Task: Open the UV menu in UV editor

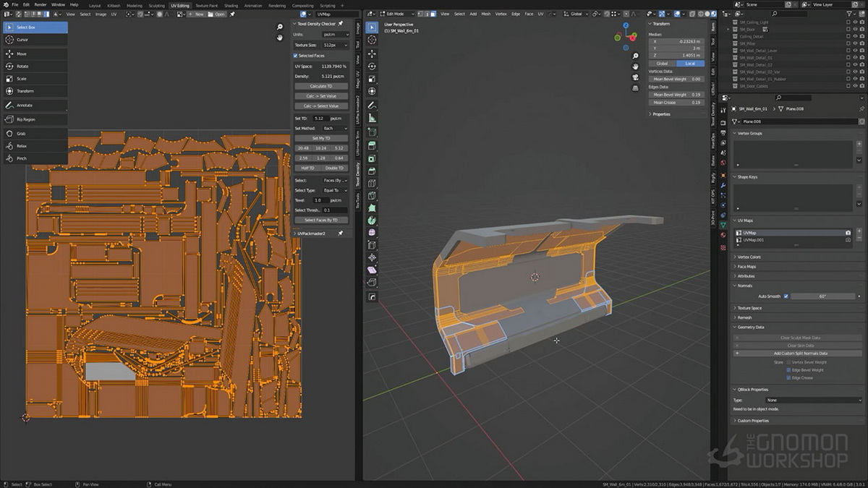Action: tap(114, 14)
